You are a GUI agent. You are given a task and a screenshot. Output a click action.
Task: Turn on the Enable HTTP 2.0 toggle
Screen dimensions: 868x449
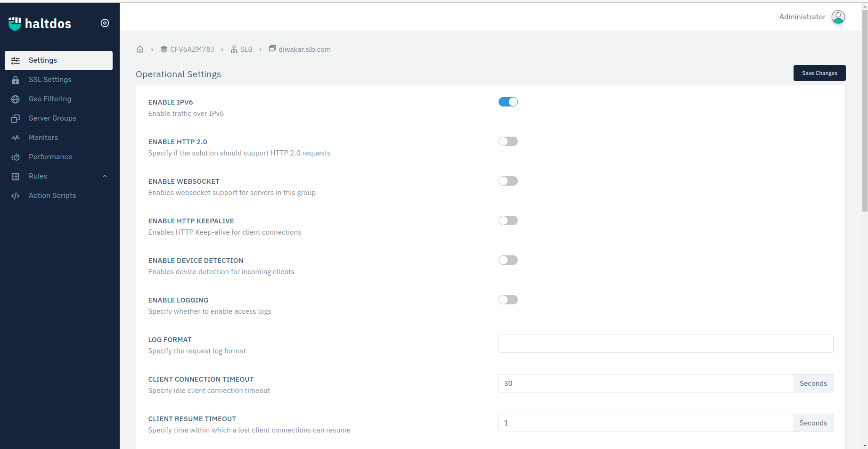508,141
